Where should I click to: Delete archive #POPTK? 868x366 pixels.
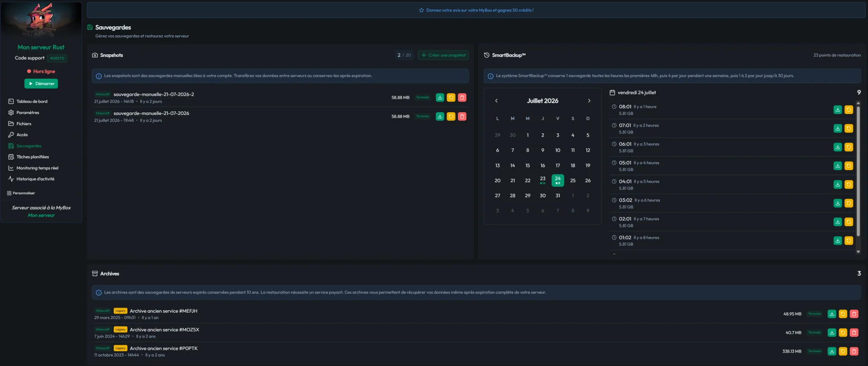tap(854, 352)
